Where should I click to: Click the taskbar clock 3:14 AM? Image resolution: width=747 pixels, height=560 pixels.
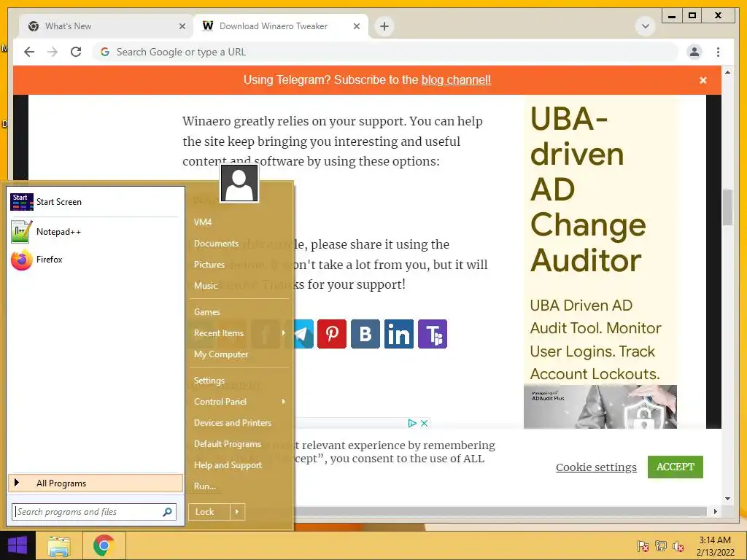coord(715,540)
